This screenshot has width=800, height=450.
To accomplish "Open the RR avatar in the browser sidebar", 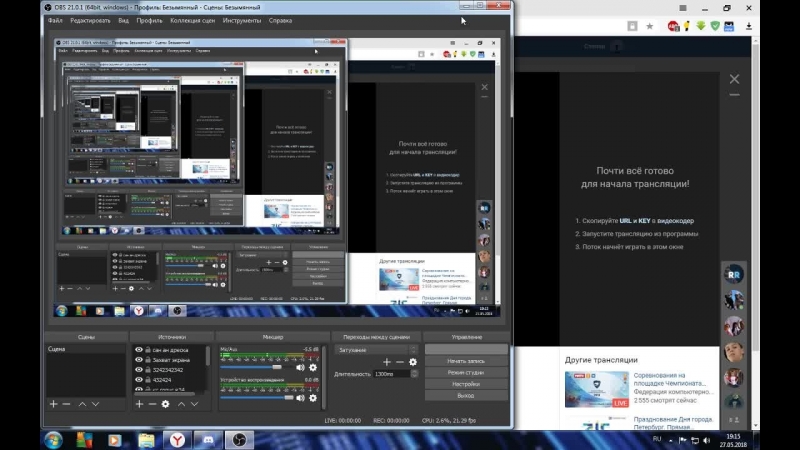I will (734, 274).
